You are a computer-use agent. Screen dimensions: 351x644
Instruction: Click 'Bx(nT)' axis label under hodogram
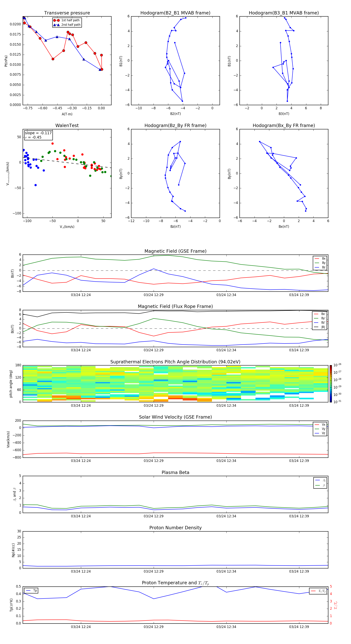point(284,227)
